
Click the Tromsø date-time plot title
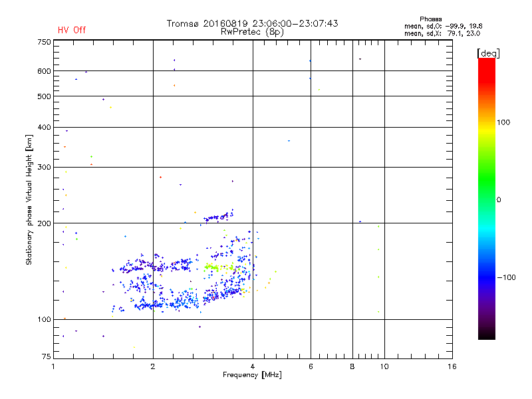[252, 23]
